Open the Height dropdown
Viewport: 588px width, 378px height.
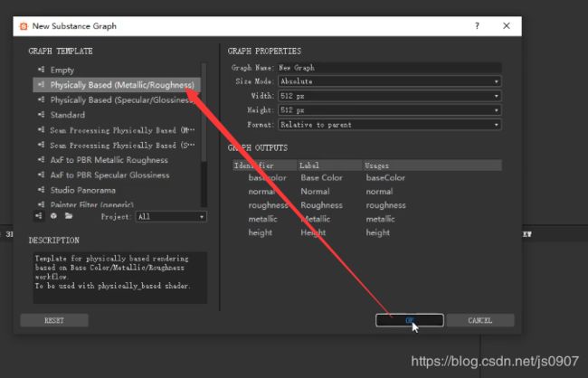click(x=390, y=110)
